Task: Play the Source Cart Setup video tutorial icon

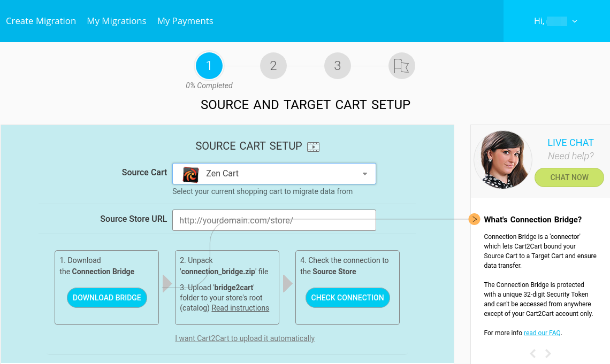Action: tap(313, 147)
